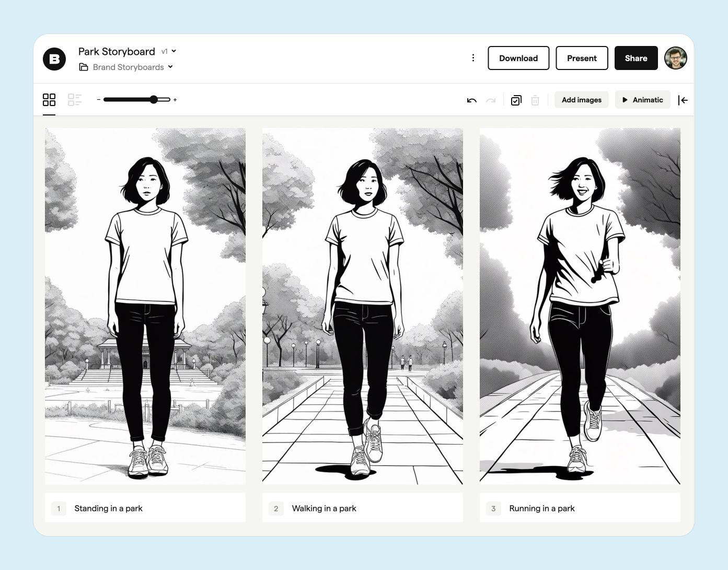Click the thumbnail size slider handle
728x570 pixels.
[x=154, y=99]
